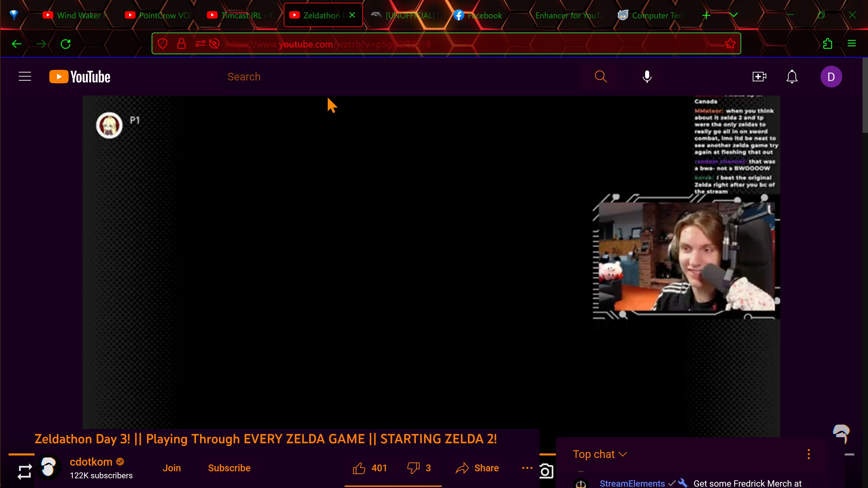Open the YouTube guide hamburger menu

pos(25,77)
